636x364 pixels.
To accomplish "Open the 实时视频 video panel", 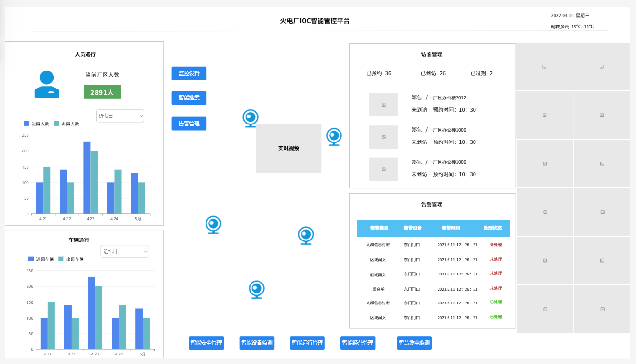I will coord(288,148).
